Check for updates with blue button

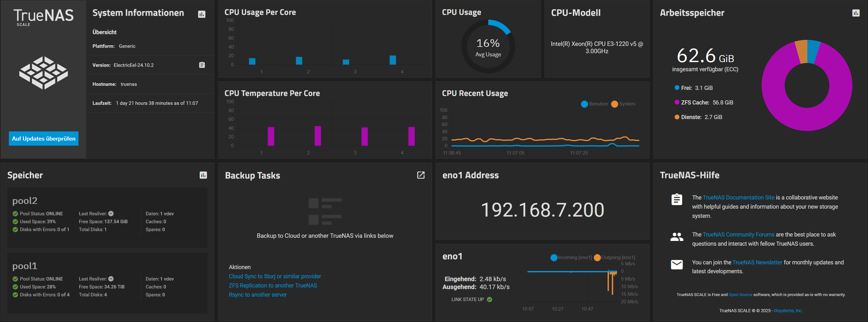click(43, 138)
